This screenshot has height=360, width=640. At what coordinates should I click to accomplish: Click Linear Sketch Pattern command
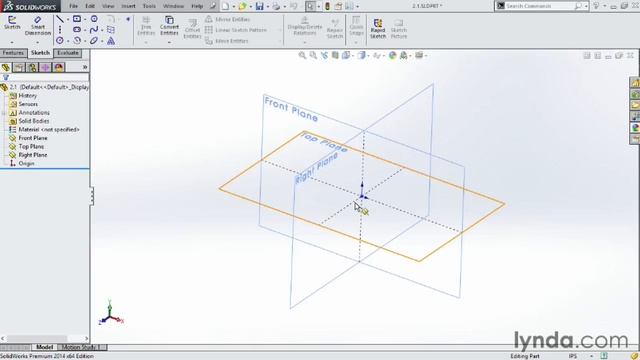point(236,30)
